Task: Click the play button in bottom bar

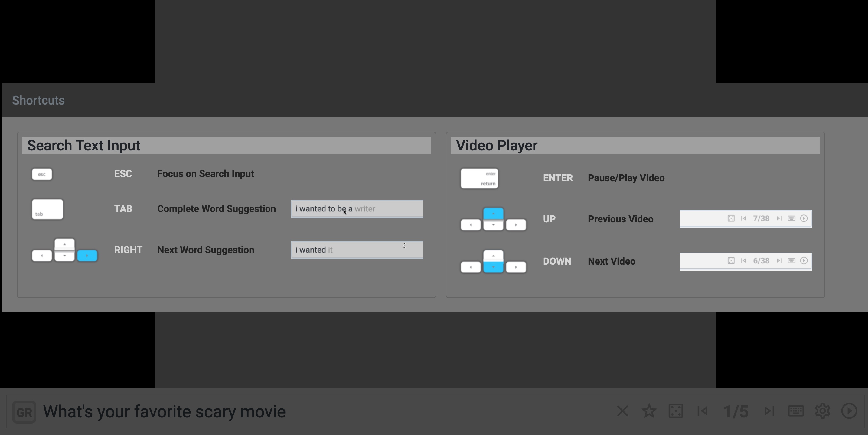Action: (849, 411)
